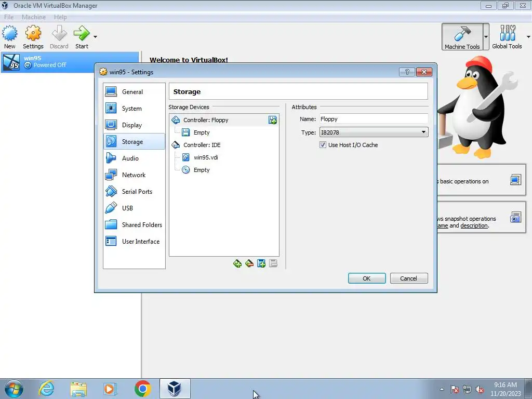
Task: Select Controller: IDE in storage tree
Action: tap(202, 145)
